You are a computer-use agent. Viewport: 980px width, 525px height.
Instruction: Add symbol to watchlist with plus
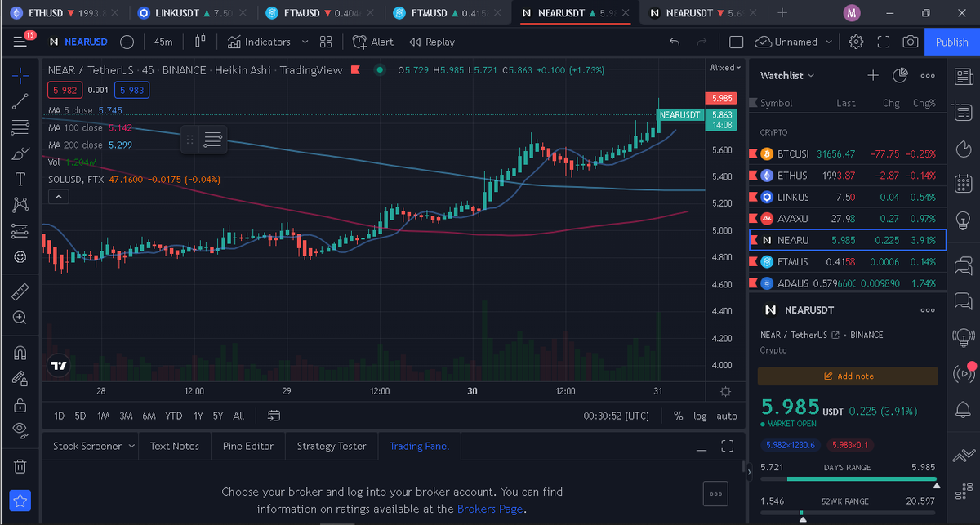pos(873,75)
